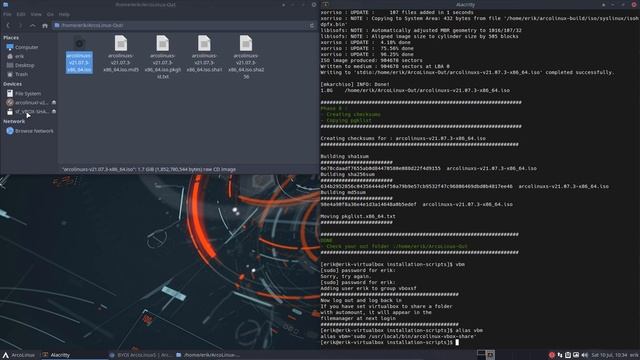Open the Go menu in the file manager
This screenshot has width=640, height=360.
(50, 14)
